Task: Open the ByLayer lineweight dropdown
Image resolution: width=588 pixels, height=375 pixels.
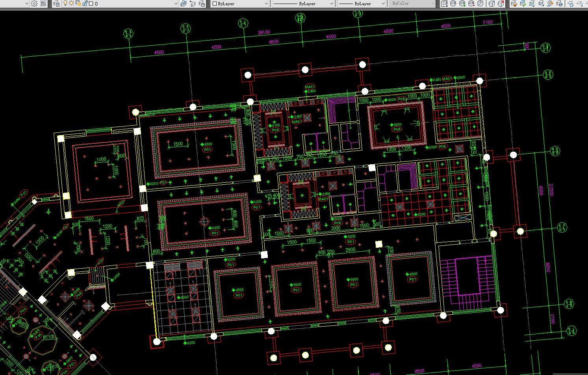Action: [x=383, y=4]
